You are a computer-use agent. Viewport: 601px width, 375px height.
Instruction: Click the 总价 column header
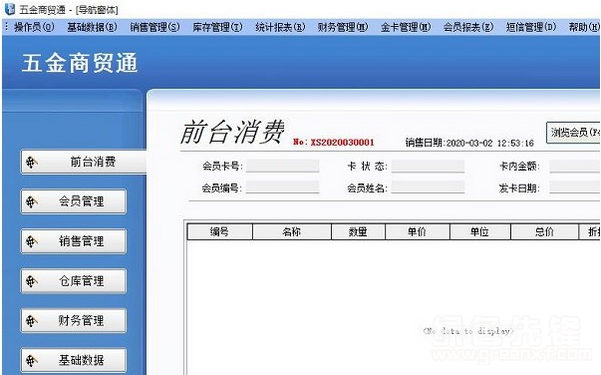pyautogui.click(x=544, y=232)
